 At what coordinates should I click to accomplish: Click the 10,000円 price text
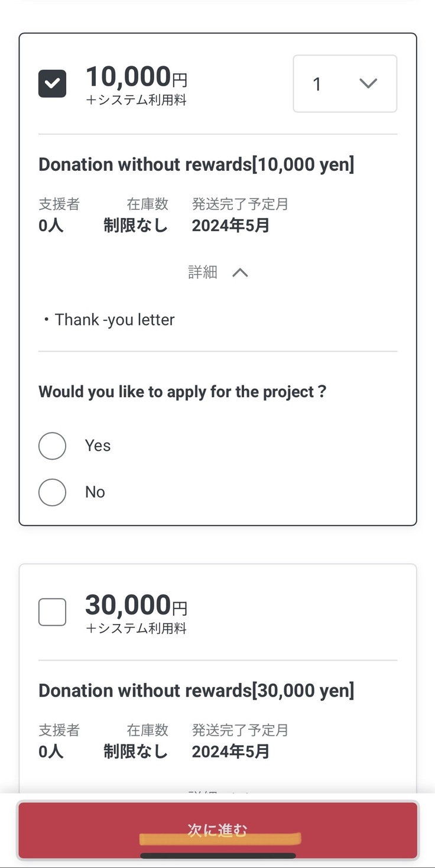click(136, 77)
